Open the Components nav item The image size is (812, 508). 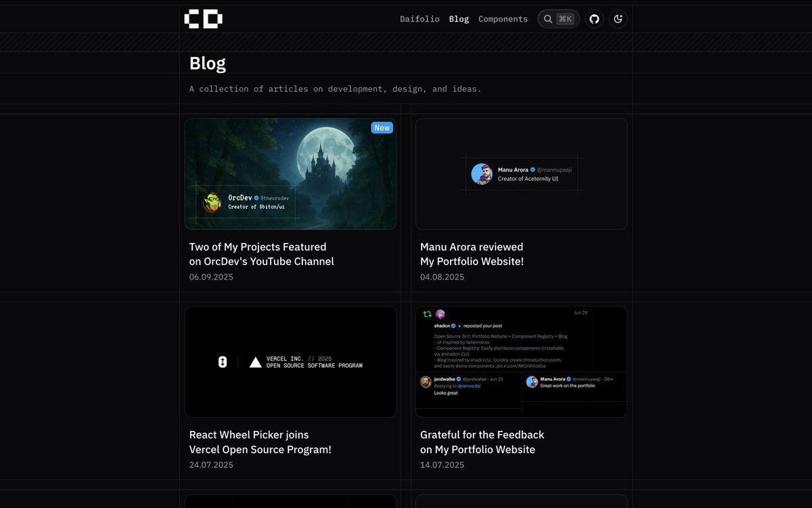(x=503, y=19)
